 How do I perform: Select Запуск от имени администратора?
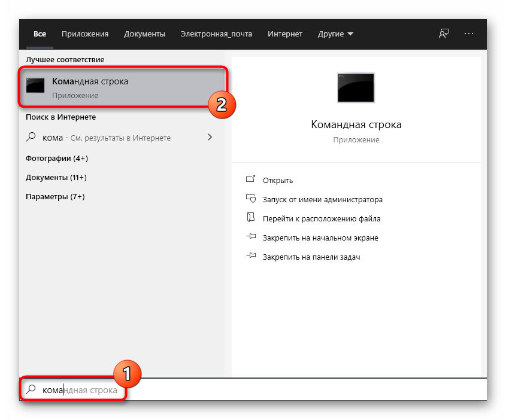point(322,199)
